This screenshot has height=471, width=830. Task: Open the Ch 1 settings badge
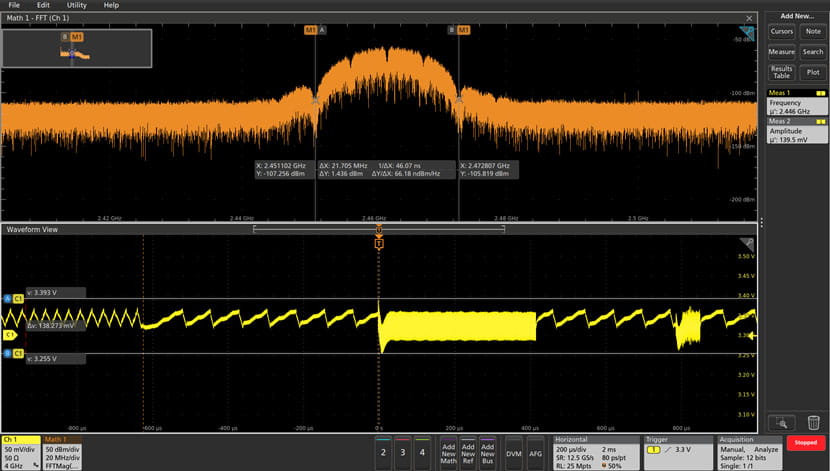click(19, 451)
